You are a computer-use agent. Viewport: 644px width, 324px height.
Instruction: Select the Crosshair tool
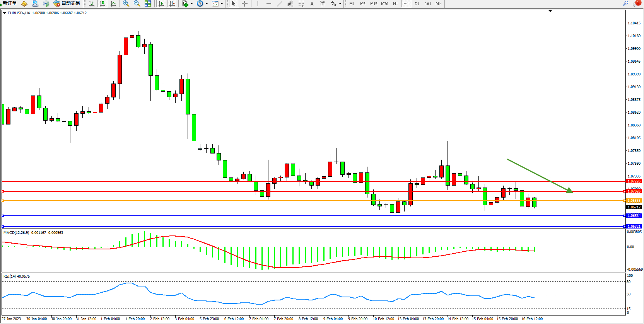tap(244, 3)
